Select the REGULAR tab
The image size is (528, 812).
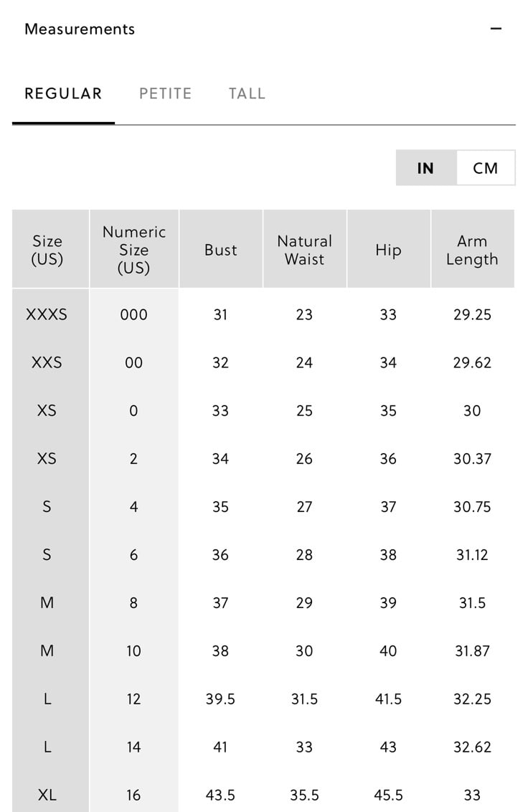(x=63, y=94)
